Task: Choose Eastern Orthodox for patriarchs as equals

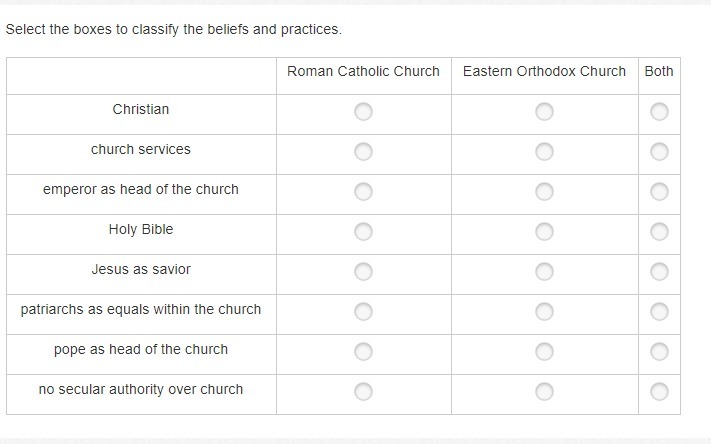Action: [544, 311]
